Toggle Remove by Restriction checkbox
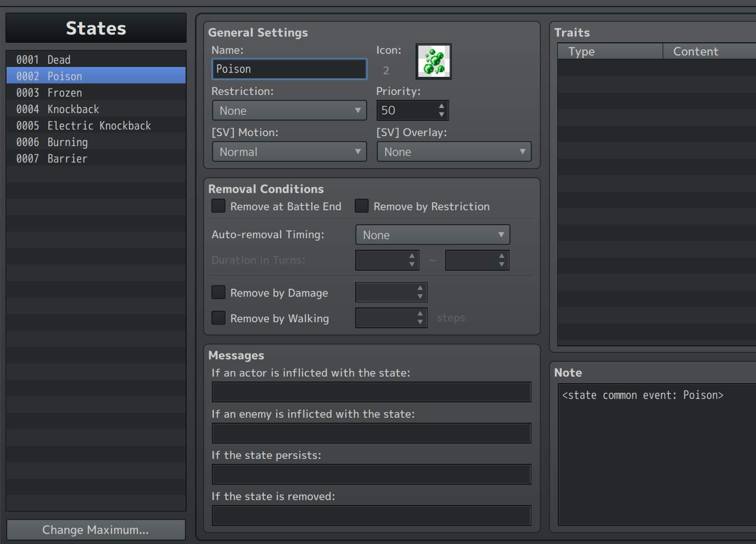Viewport: 756px width, 544px height. (362, 206)
